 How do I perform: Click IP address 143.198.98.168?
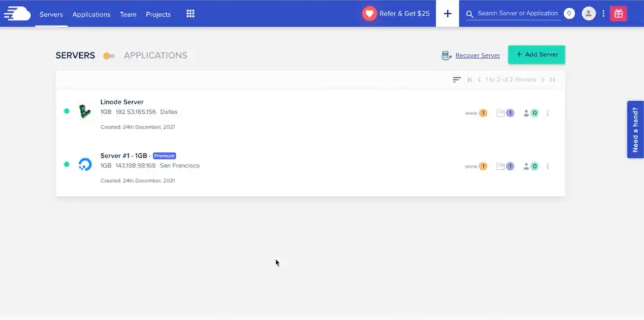click(x=135, y=165)
